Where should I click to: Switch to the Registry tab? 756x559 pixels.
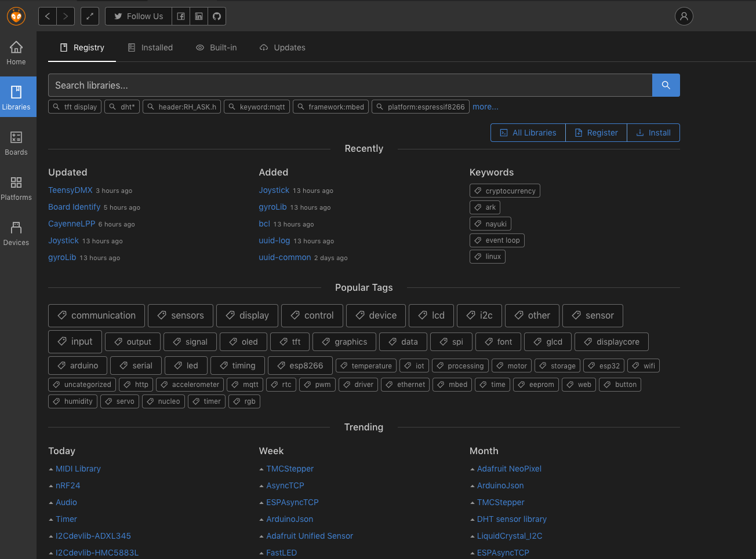point(82,48)
